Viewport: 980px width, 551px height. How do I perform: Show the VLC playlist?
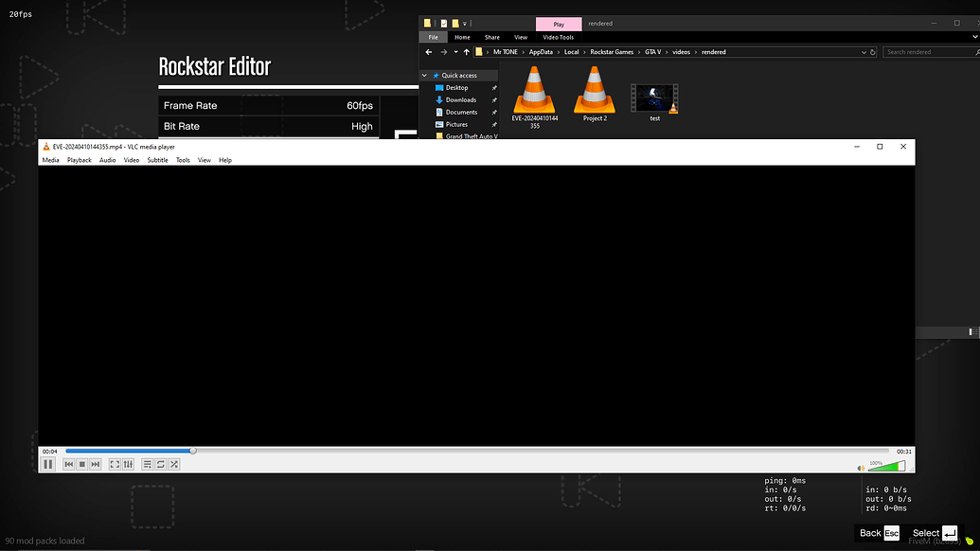(x=147, y=464)
